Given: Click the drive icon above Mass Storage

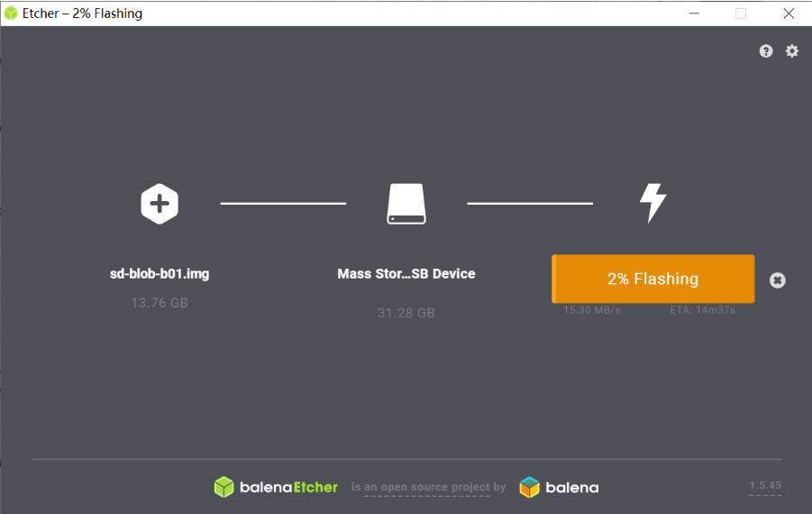Looking at the screenshot, I should coord(406,204).
